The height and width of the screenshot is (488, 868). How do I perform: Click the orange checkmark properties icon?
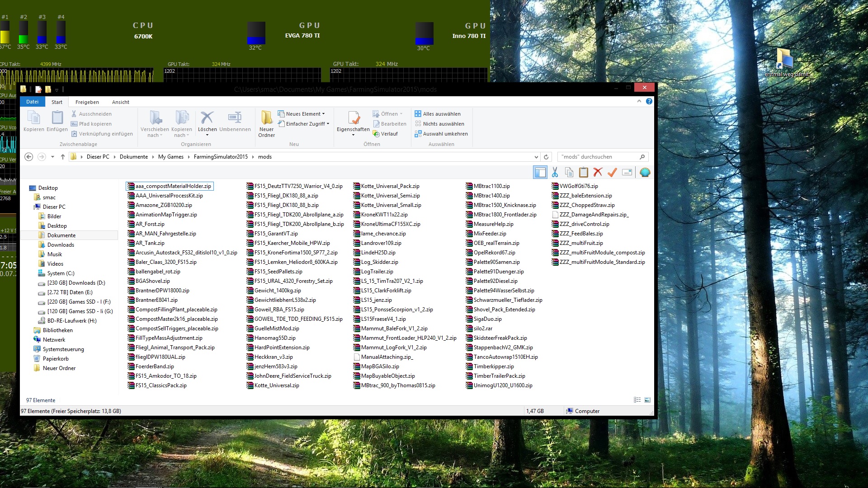pos(612,172)
